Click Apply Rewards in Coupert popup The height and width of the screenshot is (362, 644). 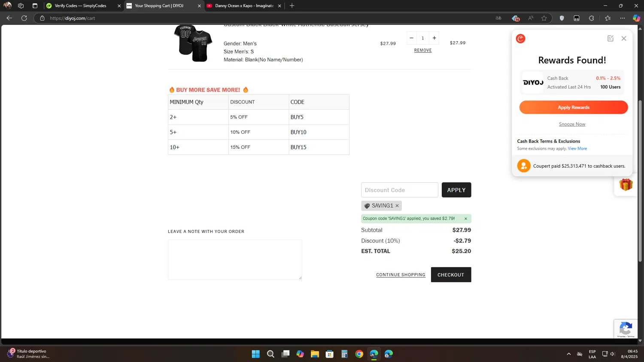574,107
